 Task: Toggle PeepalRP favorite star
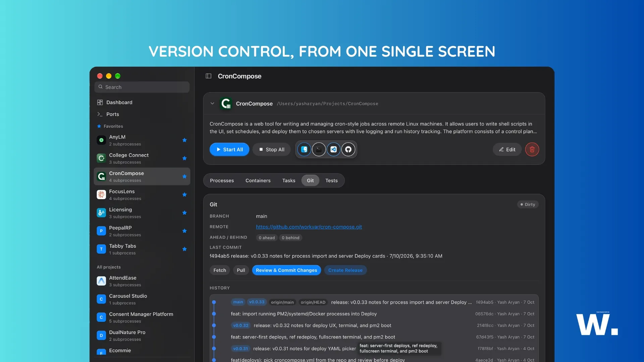tap(184, 231)
